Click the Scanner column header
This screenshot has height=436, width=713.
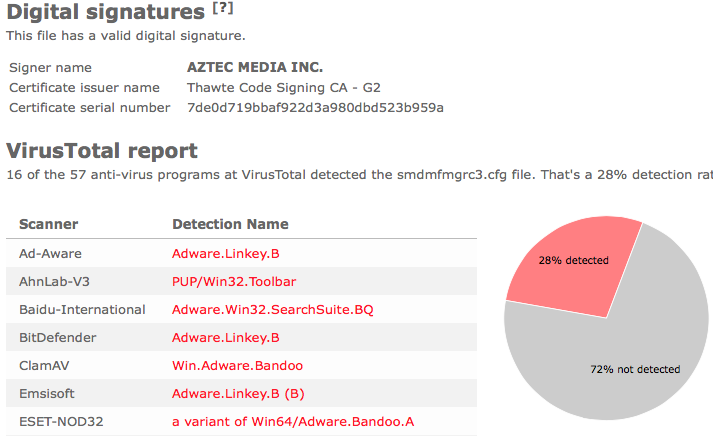pyautogui.click(x=49, y=224)
